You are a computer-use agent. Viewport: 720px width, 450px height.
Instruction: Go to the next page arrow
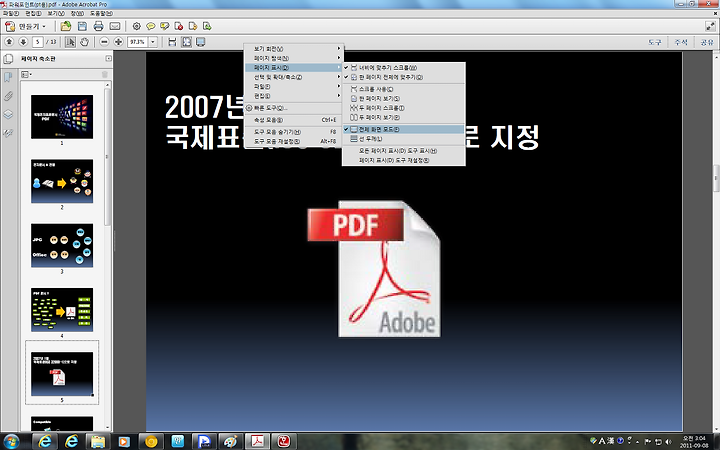coord(23,42)
